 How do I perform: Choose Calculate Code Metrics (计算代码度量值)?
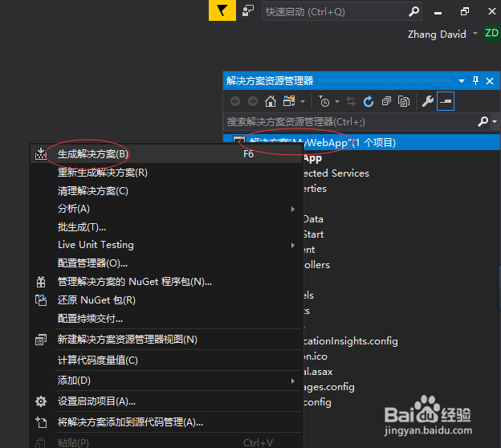[x=166, y=360]
